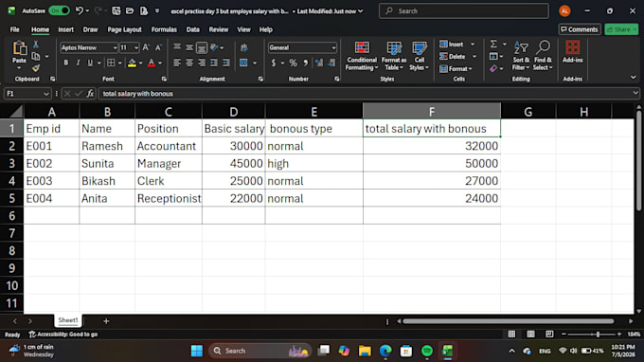Image resolution: width=644 pixels, height=362 pixels.
Task: Switch to the Insert tab
Action: click(x=65, y=29)
